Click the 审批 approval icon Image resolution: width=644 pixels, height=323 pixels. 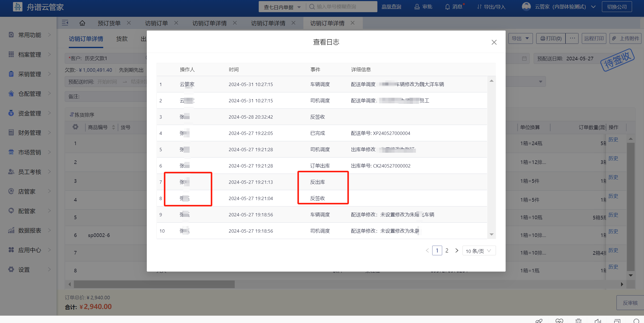[417, 7]
